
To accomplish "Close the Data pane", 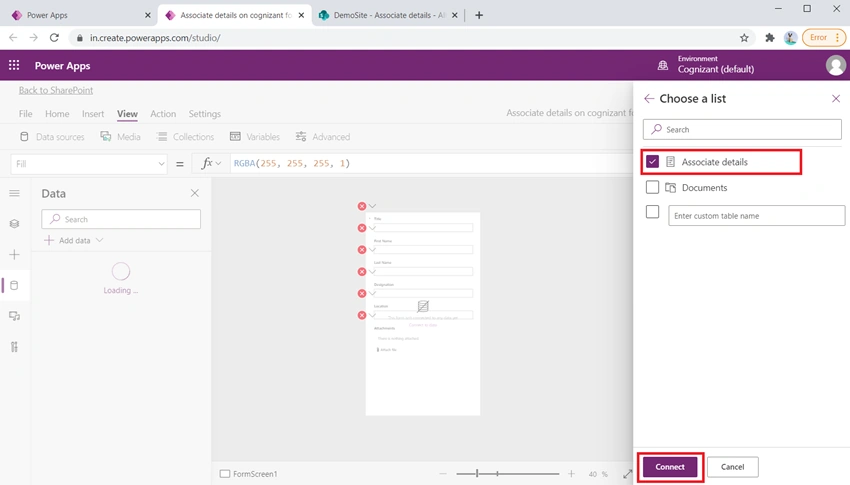I will 195,193.
